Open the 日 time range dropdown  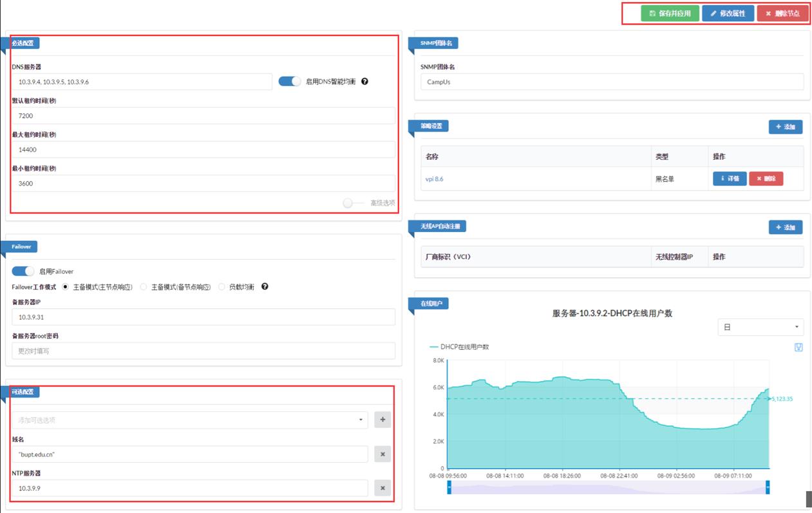click(x=760, y=327)
